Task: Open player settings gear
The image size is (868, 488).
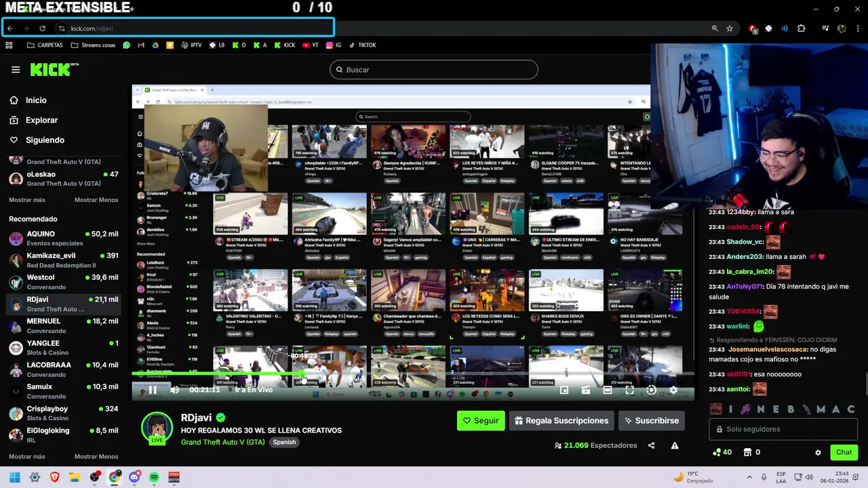Action: click(x=673, y=390)
